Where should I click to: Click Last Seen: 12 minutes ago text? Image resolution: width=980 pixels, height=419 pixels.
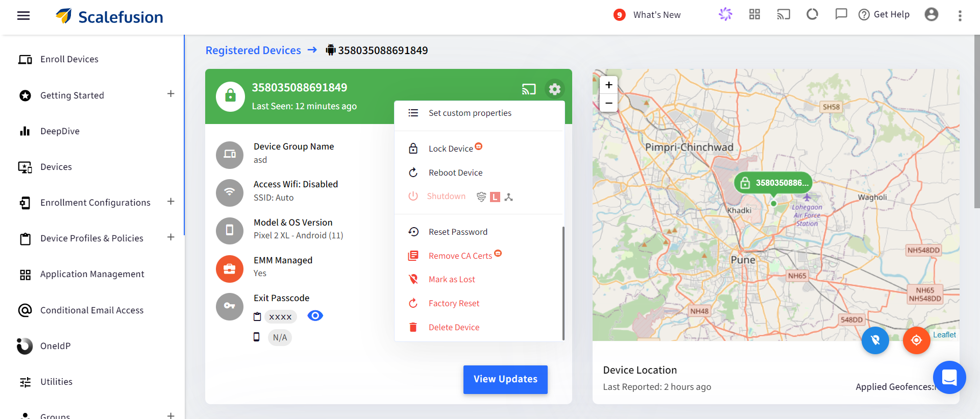pos(304,106)
